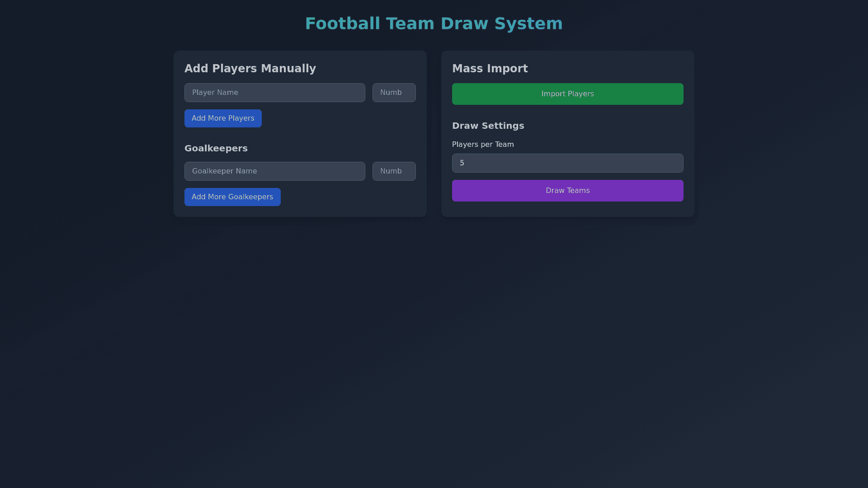Click the Add Players Manually heading
868x488 pixels.
pos(250,69)
